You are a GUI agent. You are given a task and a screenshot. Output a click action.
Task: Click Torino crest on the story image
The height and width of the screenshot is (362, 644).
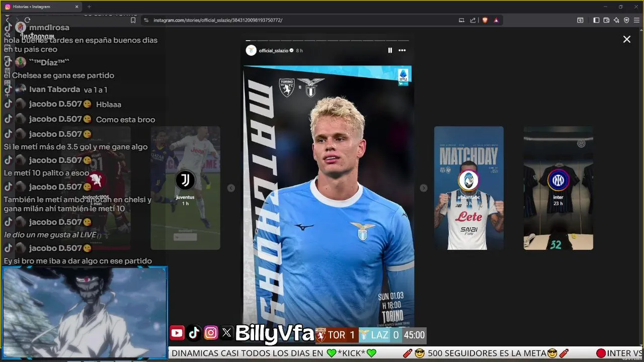287,87
